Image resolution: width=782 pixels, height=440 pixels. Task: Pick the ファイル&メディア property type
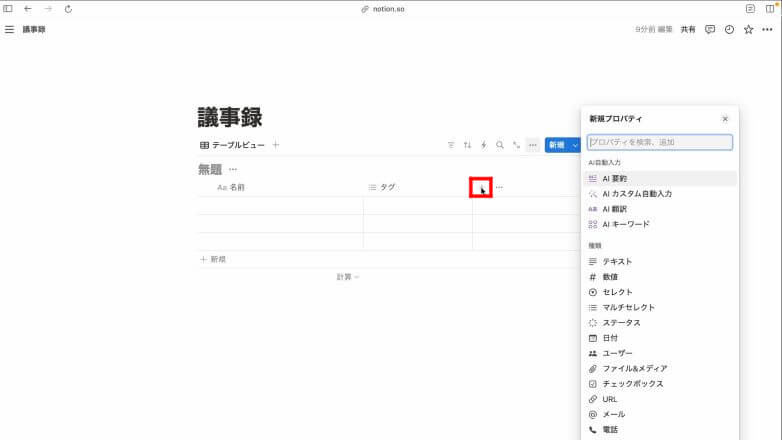(x=659, y=369)
